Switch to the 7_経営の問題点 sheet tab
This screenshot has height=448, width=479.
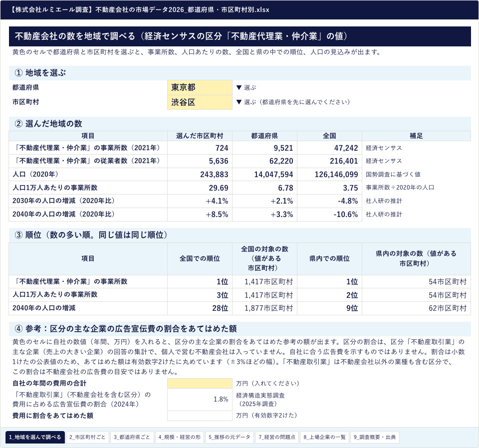point(277,437)
